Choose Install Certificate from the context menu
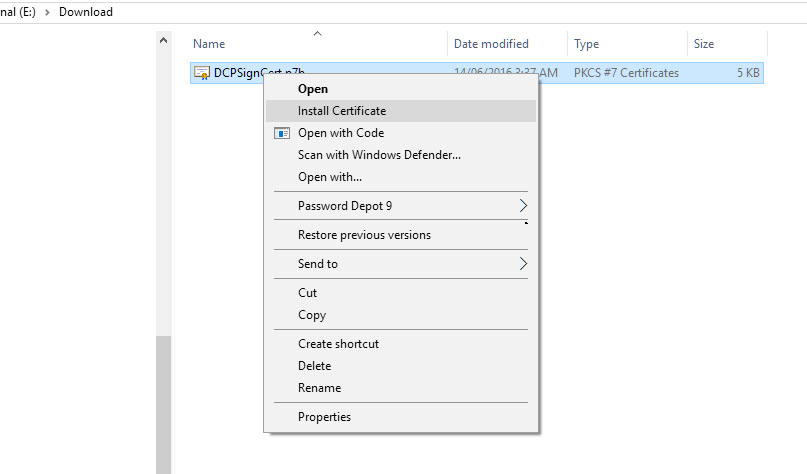807x474 pixels. point(341,111)
